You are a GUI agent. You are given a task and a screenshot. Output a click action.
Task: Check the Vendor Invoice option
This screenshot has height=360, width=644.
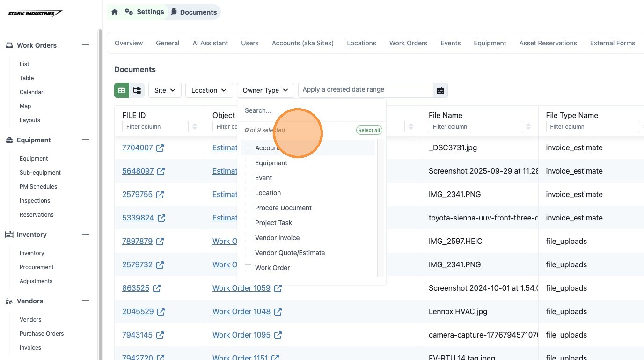(x=248, y=238)
